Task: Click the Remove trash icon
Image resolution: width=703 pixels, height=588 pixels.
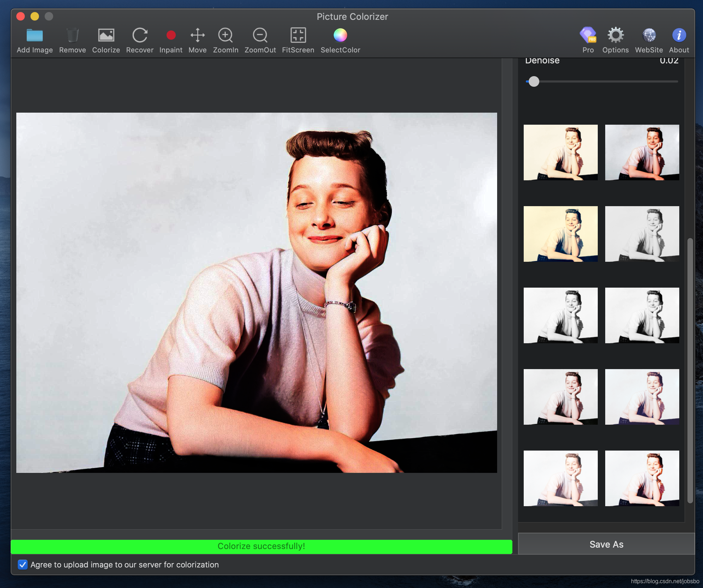Action: click(x=72, y=35)
